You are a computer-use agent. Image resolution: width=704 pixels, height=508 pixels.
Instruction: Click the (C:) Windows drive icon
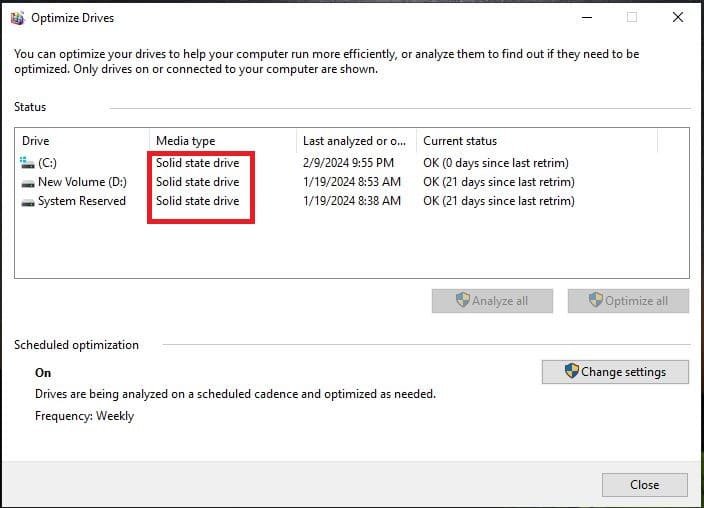(25, 162)
